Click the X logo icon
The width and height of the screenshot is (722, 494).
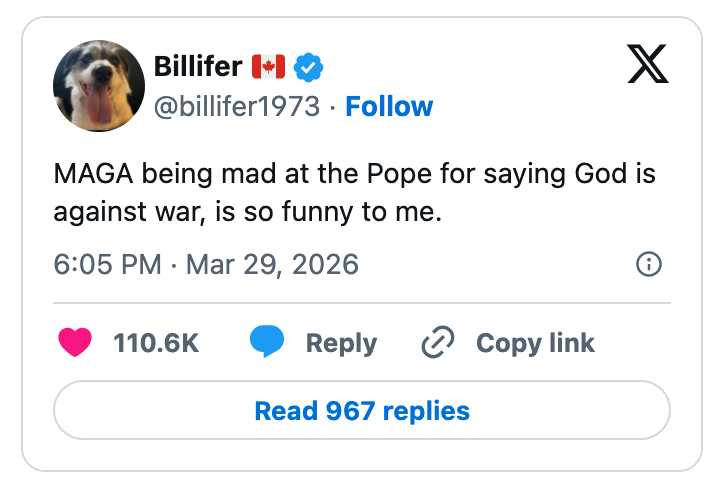point(647,66)
